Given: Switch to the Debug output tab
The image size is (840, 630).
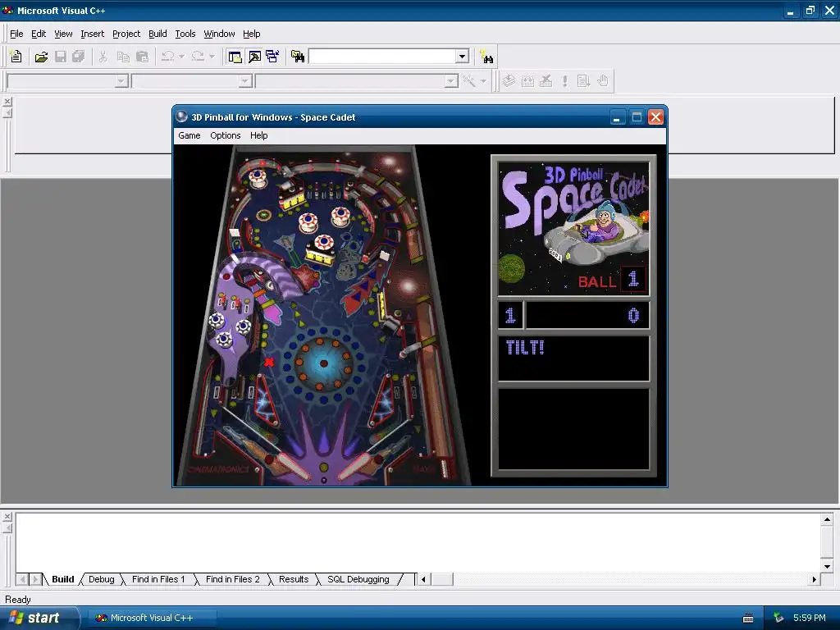Looking at the screenshot, I should point(101,579).
